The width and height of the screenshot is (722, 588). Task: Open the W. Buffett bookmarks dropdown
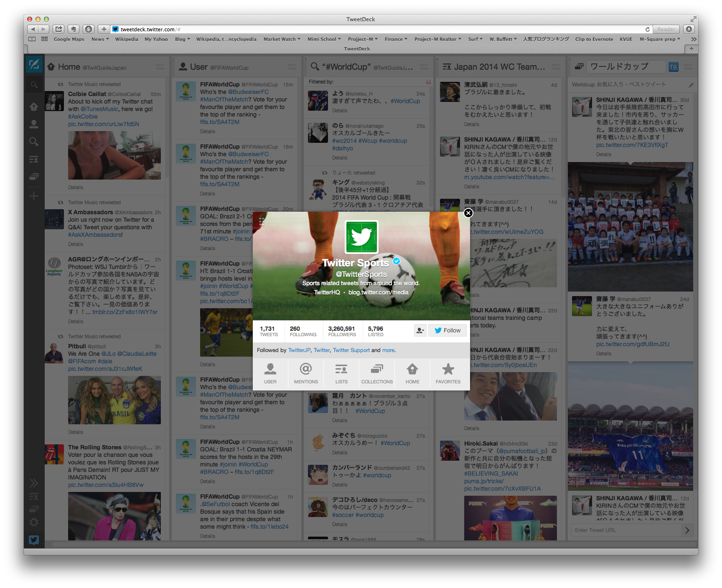[x=503, y=39]
